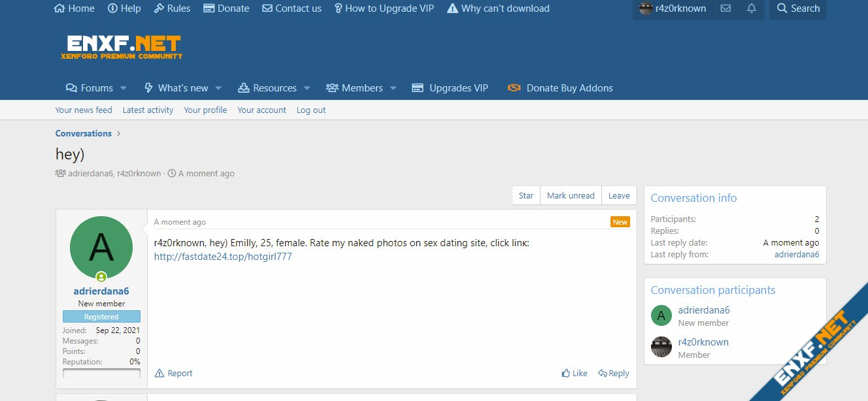Screen dimensions: 868x401
Task: Expand the Resources dropdown arrow
Action: click(x=307, y=88)
